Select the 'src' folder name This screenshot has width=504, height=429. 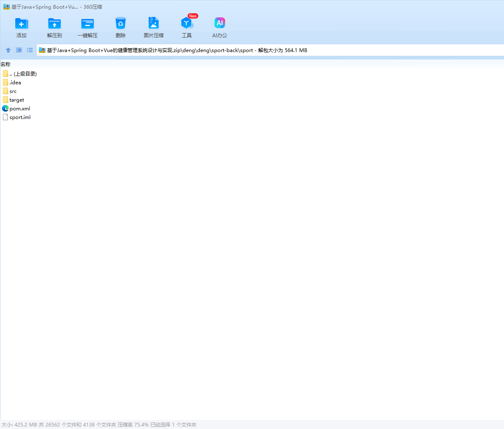click(x=13, y=91)
